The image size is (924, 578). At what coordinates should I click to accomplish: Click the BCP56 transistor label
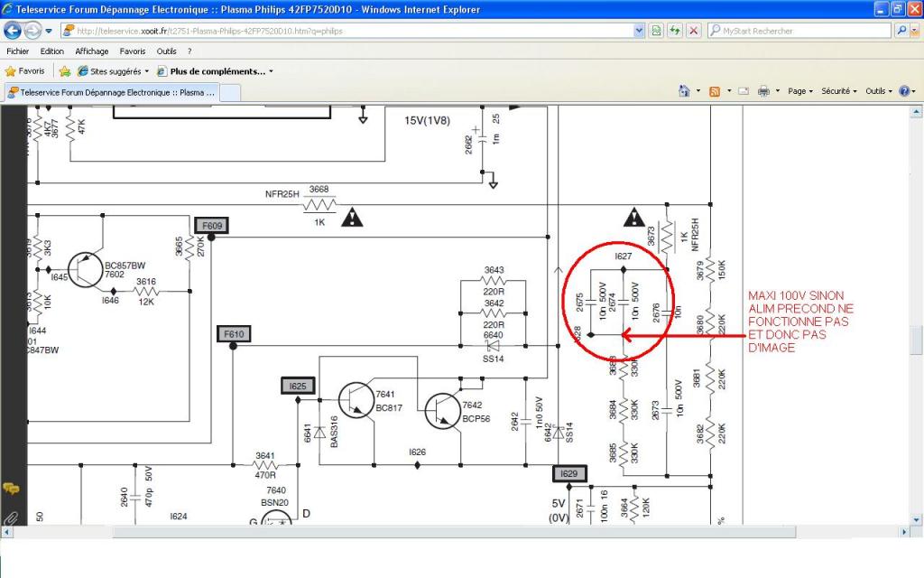[476, 419]
